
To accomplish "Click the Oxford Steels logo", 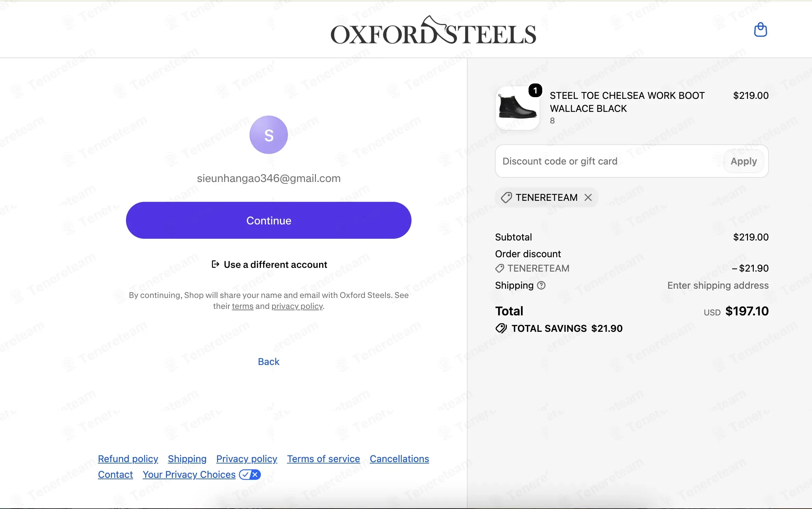I will 433,30.
